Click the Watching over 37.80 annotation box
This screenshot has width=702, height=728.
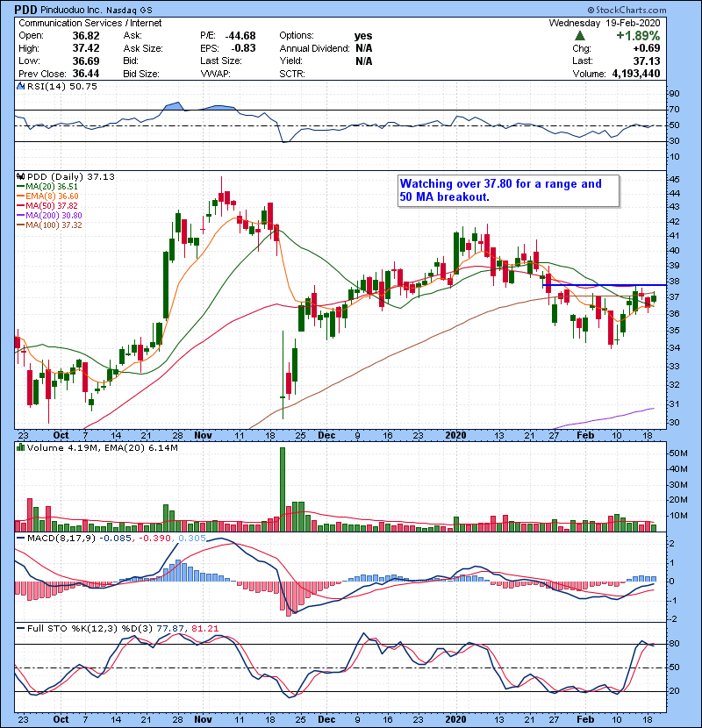(x=509, y=190)
